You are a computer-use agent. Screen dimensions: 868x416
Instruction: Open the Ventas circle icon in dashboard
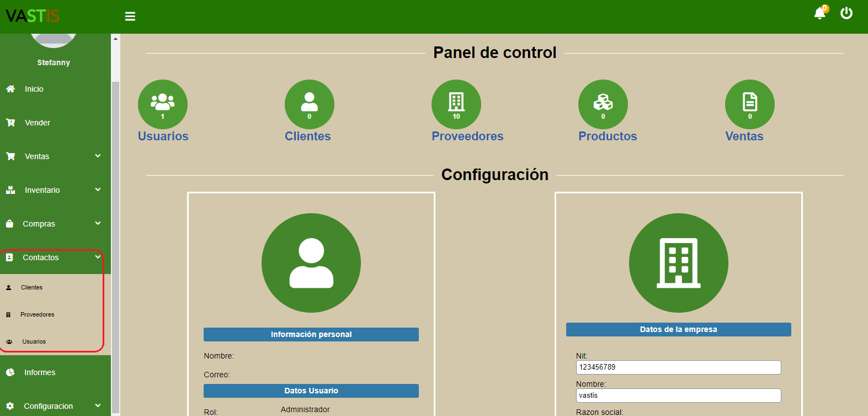[750, 104]
